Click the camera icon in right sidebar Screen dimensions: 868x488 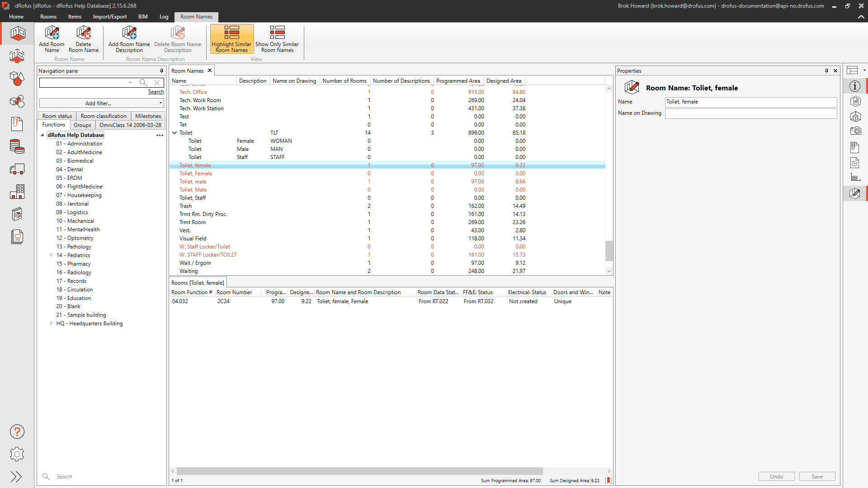coord(855,131)
